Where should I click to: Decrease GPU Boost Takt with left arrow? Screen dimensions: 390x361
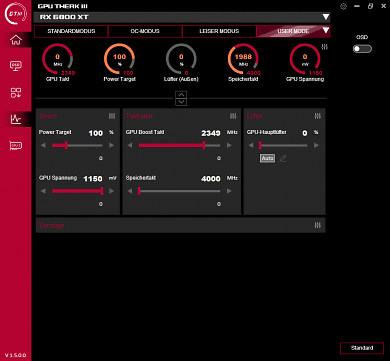tap(130, 145)
